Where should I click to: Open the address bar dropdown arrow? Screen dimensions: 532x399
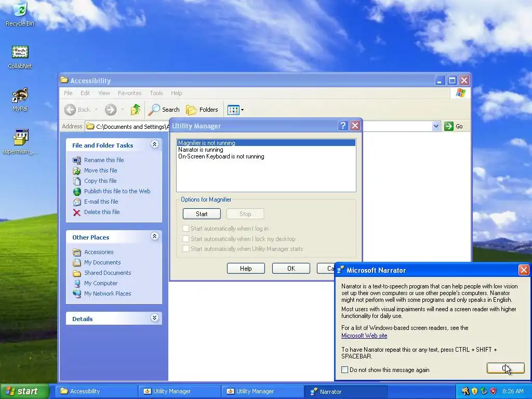(436, 126)
